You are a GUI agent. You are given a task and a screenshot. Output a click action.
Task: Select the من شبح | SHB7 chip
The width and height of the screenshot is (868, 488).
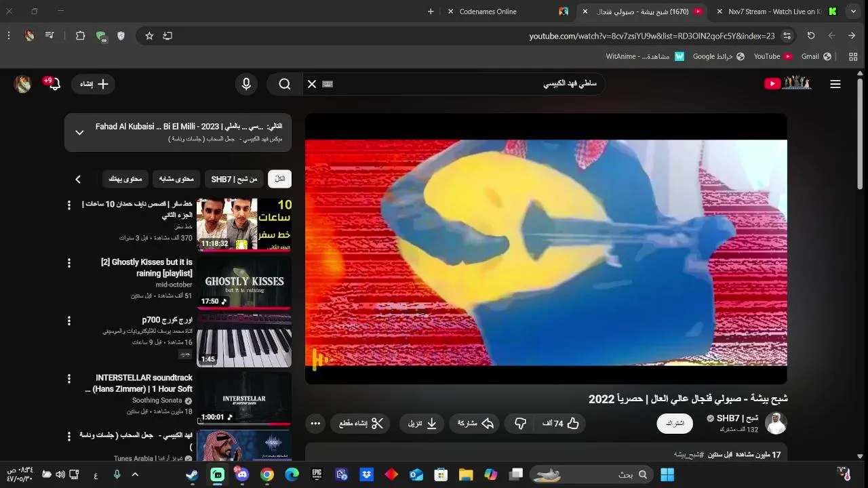click(x=234, y=179)
